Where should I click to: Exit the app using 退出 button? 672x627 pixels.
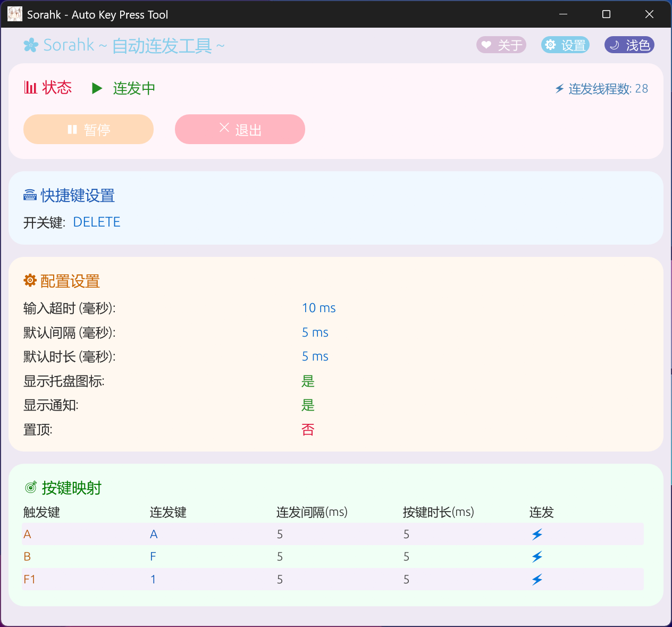(x=240, y=130)
